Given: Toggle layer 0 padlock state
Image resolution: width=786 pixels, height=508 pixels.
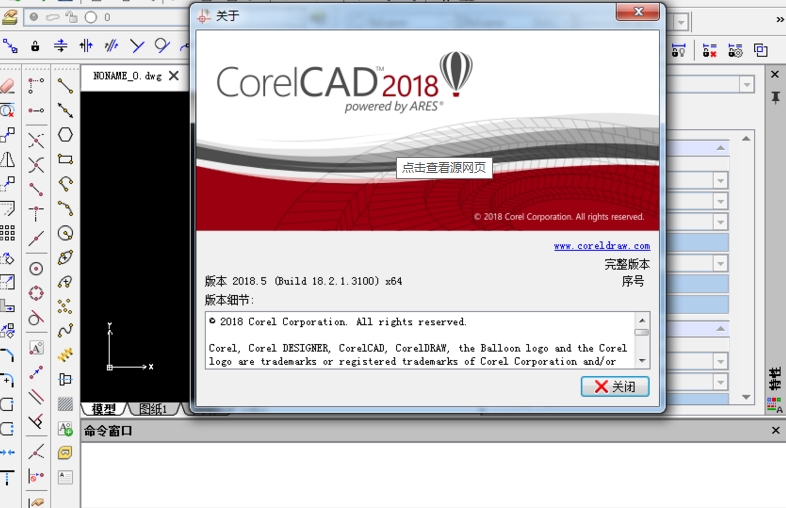Looking at the screenshot, I should click(x=72, y=17).
